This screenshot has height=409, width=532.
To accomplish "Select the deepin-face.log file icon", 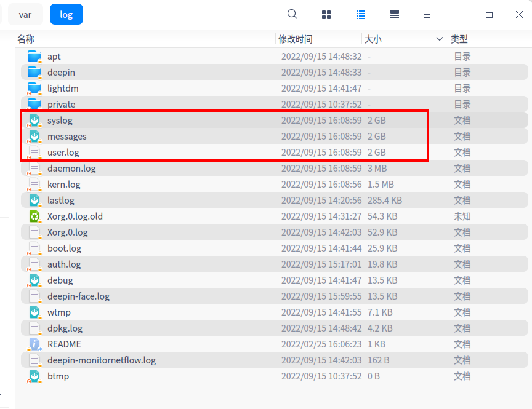I will point(34,296).
